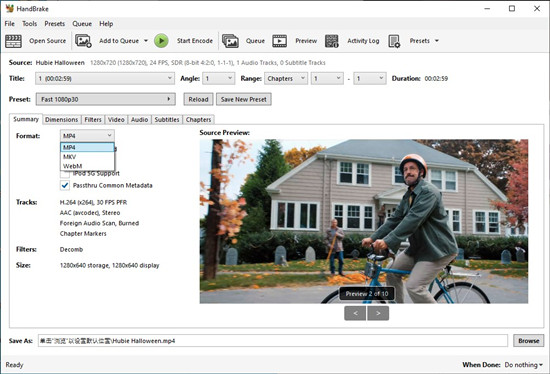The image size is (550, 374).
Task: Switch to the Summary tab
Action: coord(26,119)
